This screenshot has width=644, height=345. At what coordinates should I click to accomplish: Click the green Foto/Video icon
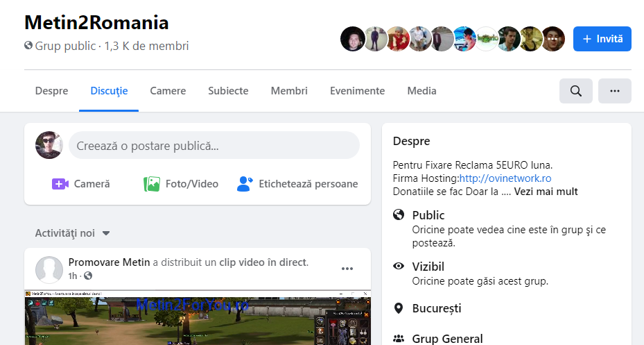(x=152, y=184)
